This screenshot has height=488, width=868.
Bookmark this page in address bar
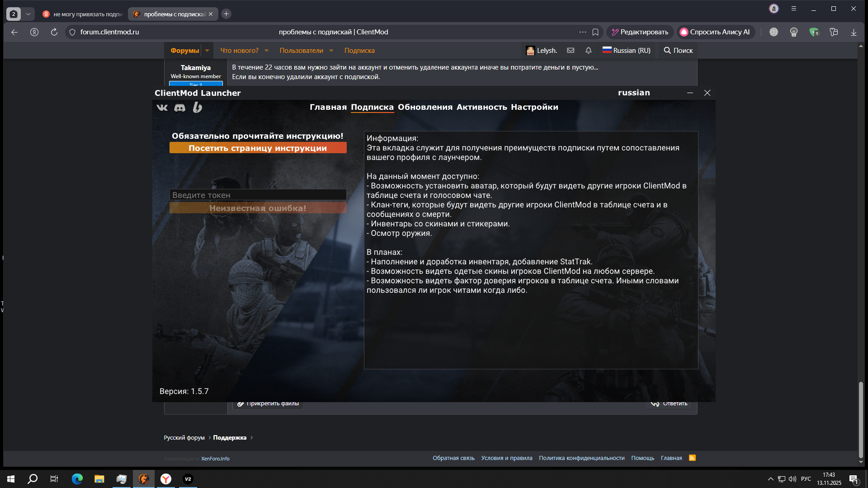tap(595, 32)
